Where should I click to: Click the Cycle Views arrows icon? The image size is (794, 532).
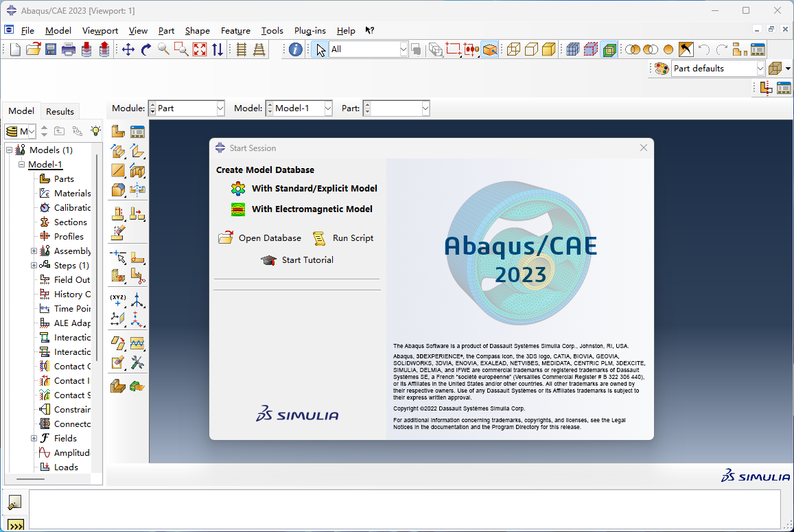coord(218,49)
